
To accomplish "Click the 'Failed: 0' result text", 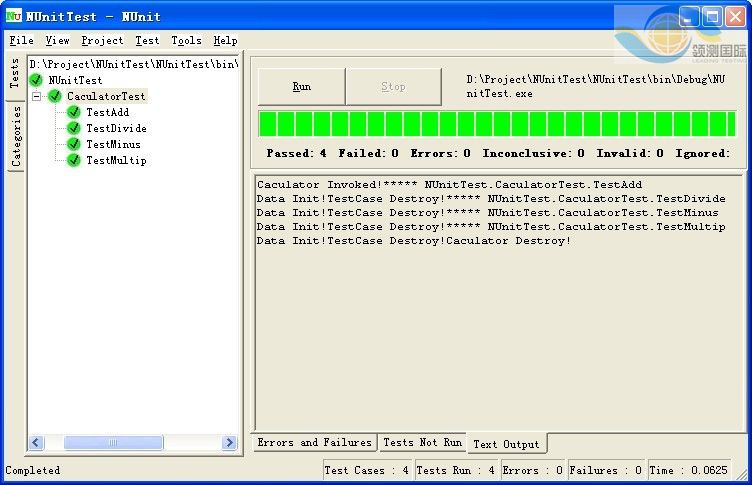I will [368, 153].
